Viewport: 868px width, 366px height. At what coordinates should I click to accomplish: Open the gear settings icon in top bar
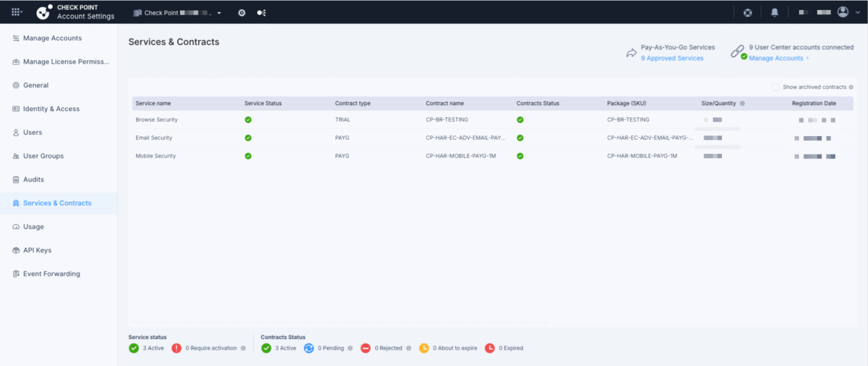[241, 12]
